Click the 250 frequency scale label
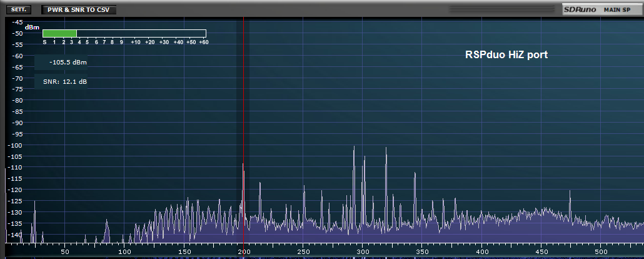 (x=303, y=251)
